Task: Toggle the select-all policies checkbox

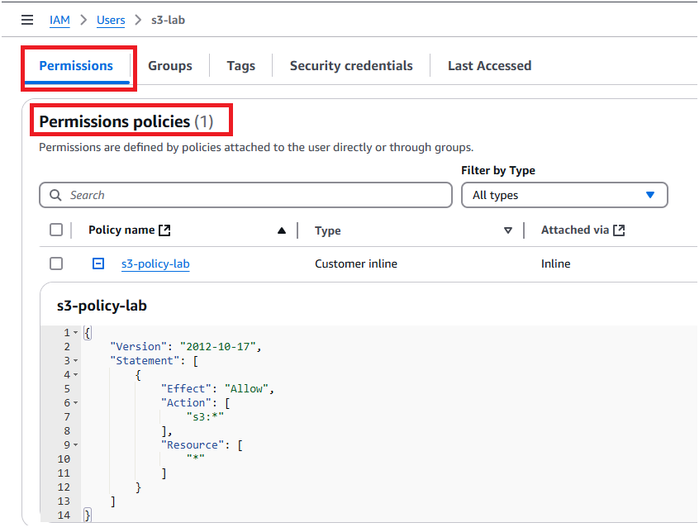Action: tap(56, 230)
